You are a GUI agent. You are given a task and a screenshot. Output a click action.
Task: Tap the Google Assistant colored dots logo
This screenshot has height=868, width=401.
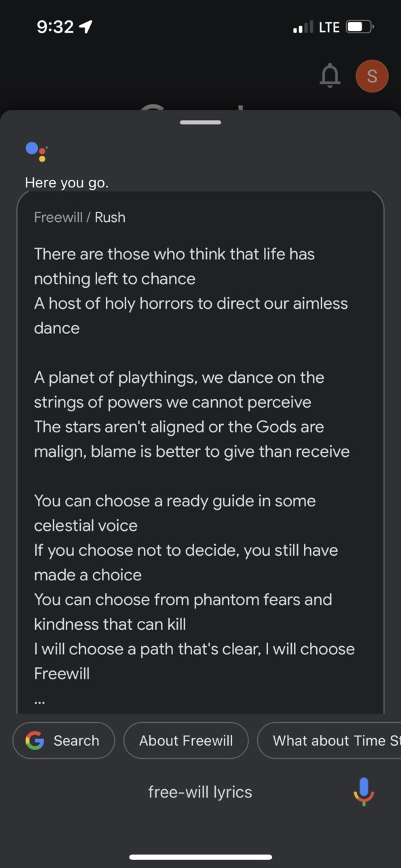pyautogui.click(x=36, y=151)
